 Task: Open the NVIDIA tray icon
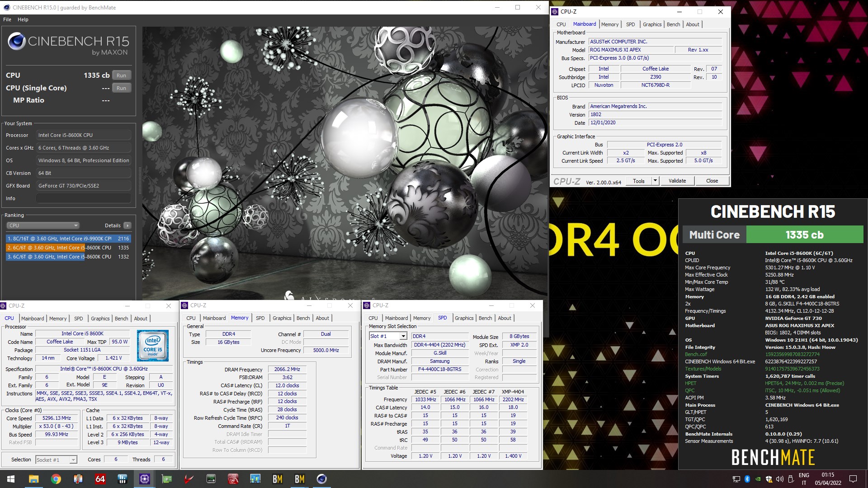pos(758,479)
